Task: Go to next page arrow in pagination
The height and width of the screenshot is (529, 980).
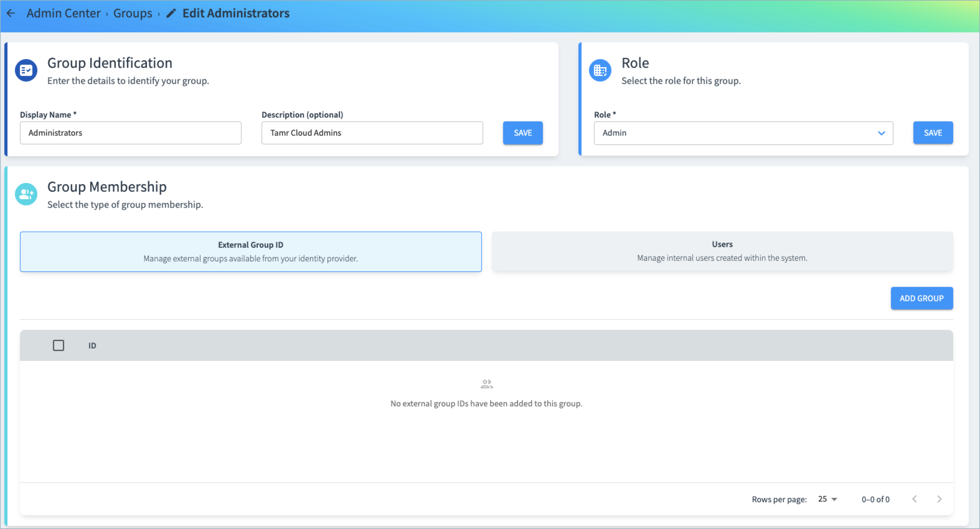Action: [939, 499]
